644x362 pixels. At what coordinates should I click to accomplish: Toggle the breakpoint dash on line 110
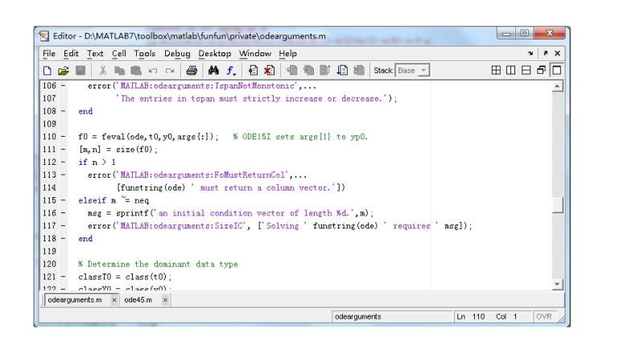pos(64,137)
